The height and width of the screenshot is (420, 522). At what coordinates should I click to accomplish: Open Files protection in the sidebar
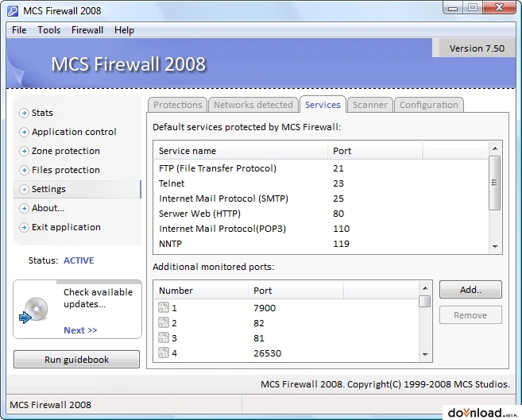click(66, 170)
